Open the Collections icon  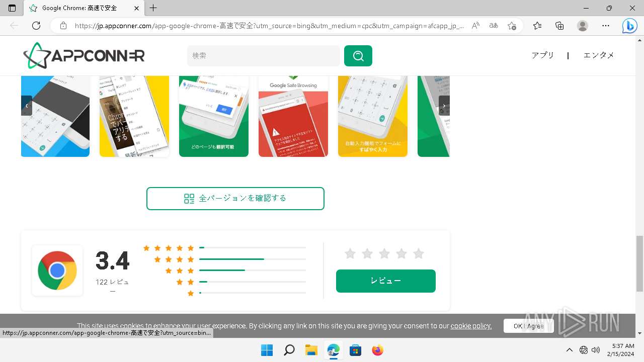[559, 26]
